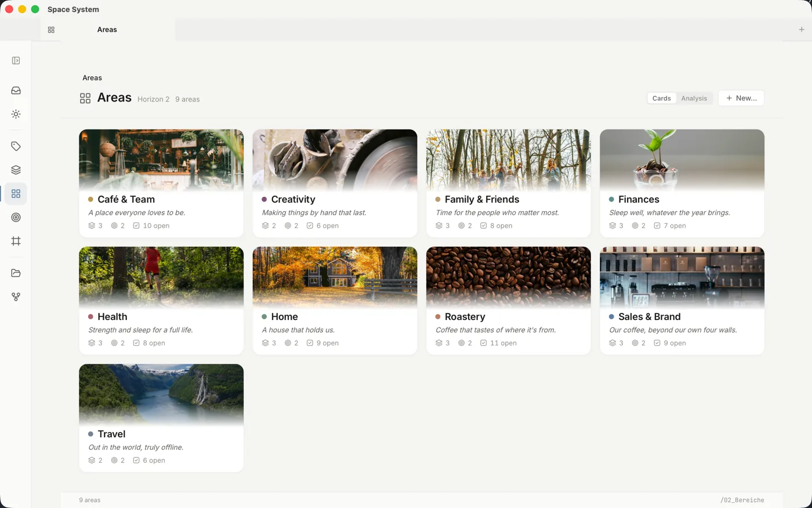Click "11 open" count on Roastery card
The image size is (812, 508).
pos(503,343)
